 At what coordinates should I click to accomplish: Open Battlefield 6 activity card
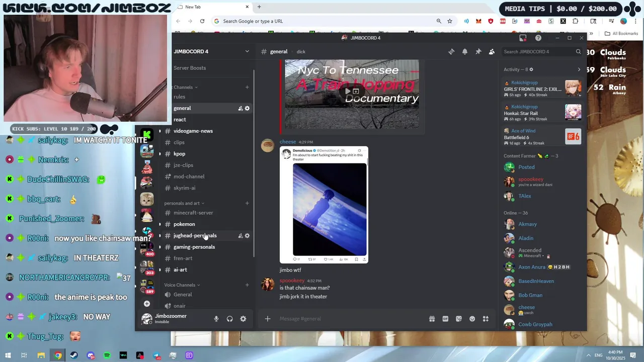click(542, 137)
